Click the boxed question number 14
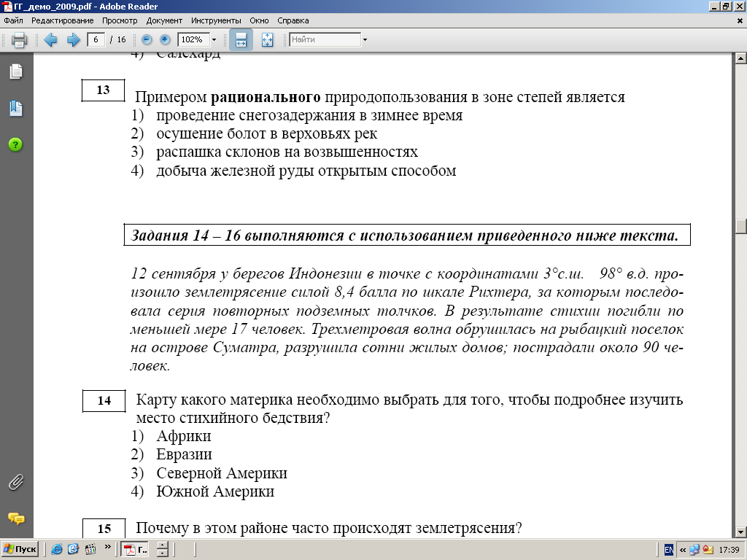The image size is (747, 560). (x=104, y=400)
